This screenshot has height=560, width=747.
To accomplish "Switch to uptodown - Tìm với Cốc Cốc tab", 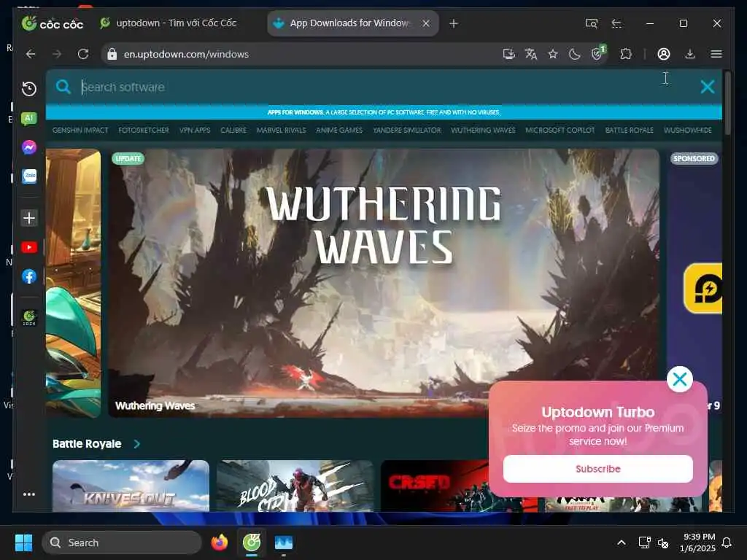I will coord(168,23).
